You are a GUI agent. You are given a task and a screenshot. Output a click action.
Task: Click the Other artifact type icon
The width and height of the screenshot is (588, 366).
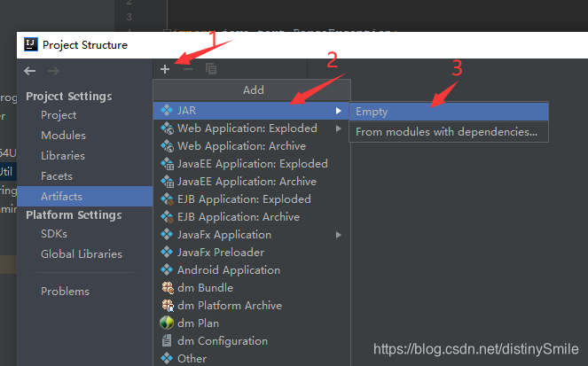pos(167,358)
